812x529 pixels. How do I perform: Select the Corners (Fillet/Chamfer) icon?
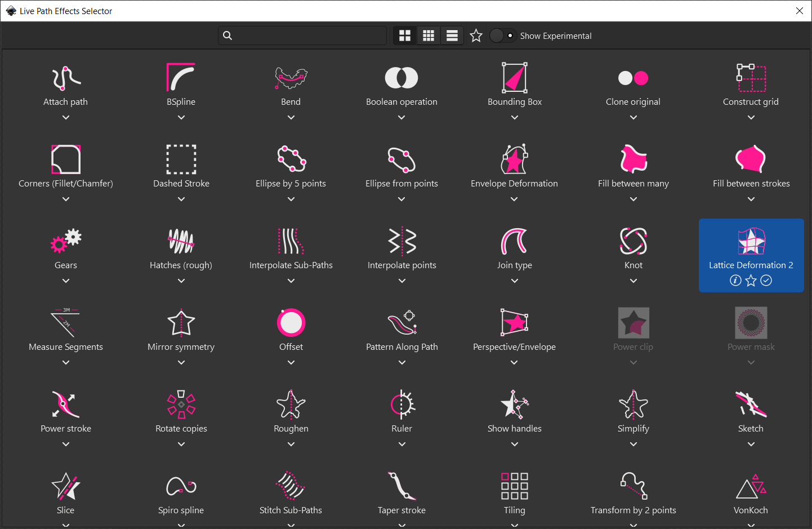tap(66, 159)
